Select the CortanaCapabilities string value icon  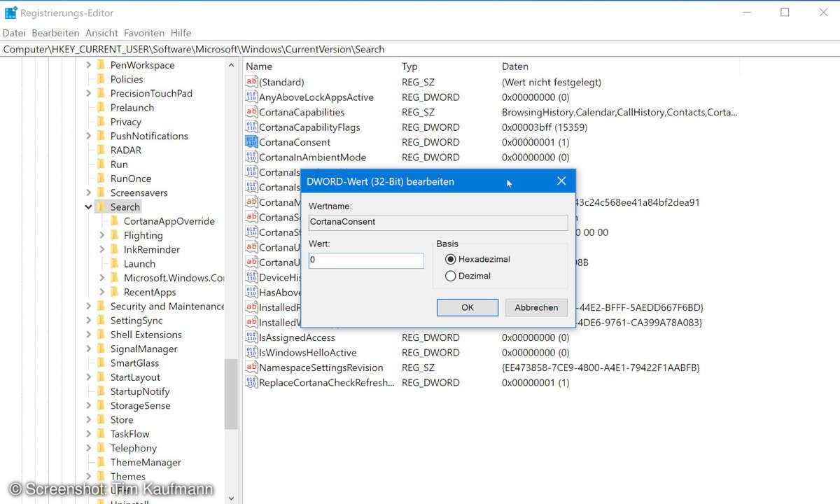coord(251,112)
